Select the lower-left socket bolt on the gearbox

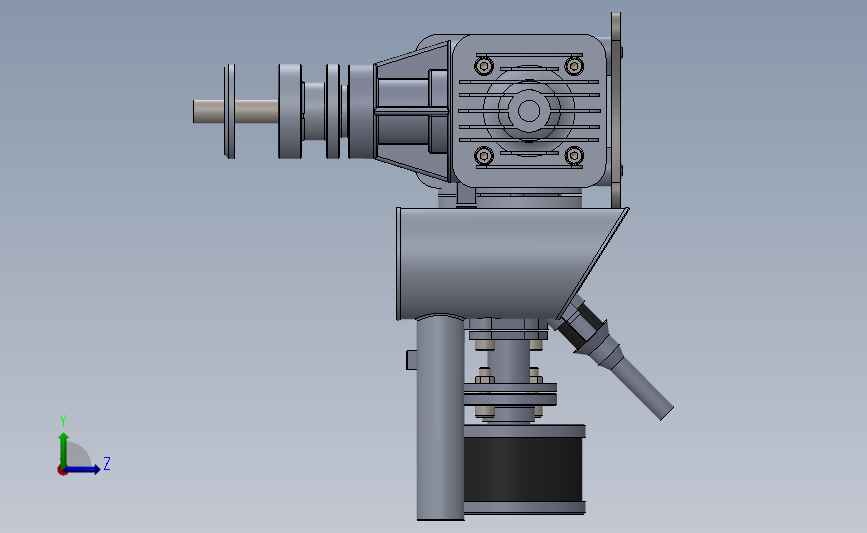[x=484, y=156]
